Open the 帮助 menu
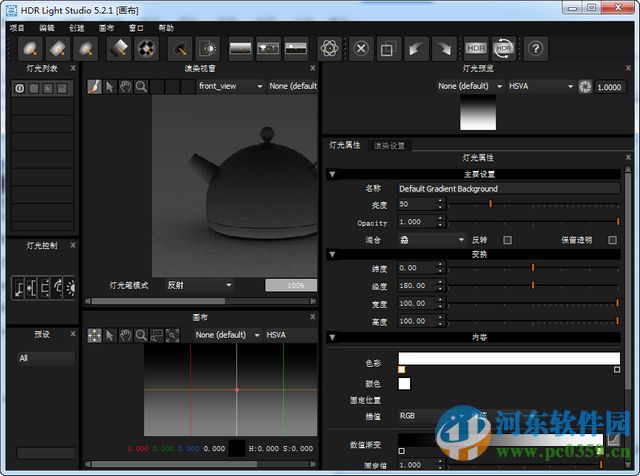The image size is (640, 476). pos(166,28)
